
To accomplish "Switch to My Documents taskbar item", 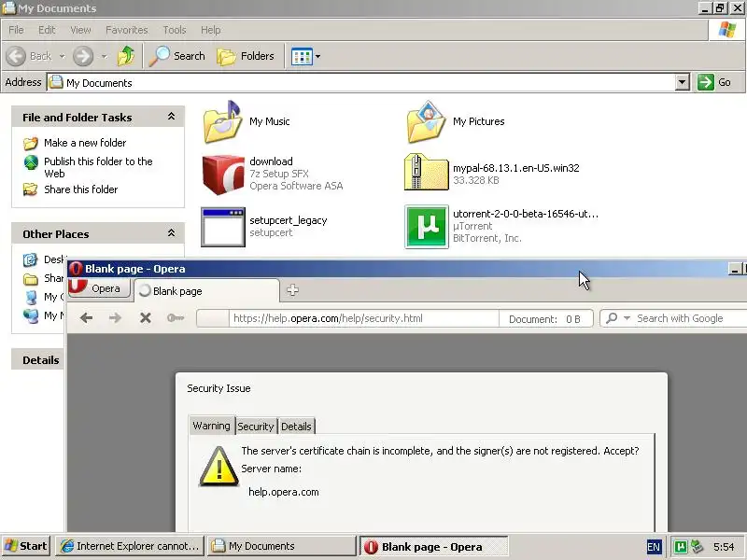I will tap(282, 546).
